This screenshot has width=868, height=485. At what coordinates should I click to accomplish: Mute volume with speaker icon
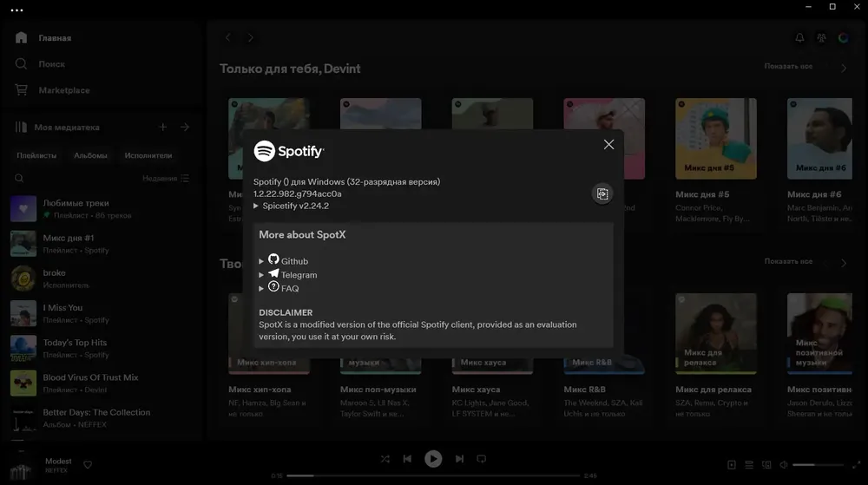(783, 464)
